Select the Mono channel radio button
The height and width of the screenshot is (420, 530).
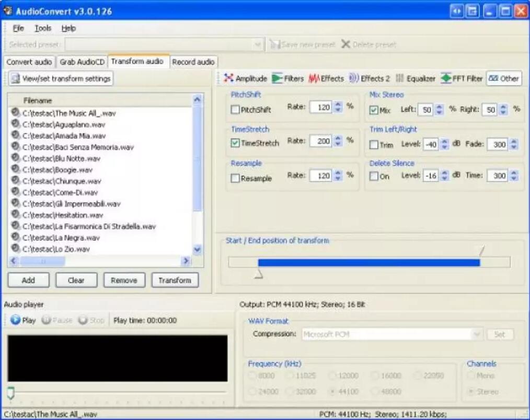click(x=470, y=375)
